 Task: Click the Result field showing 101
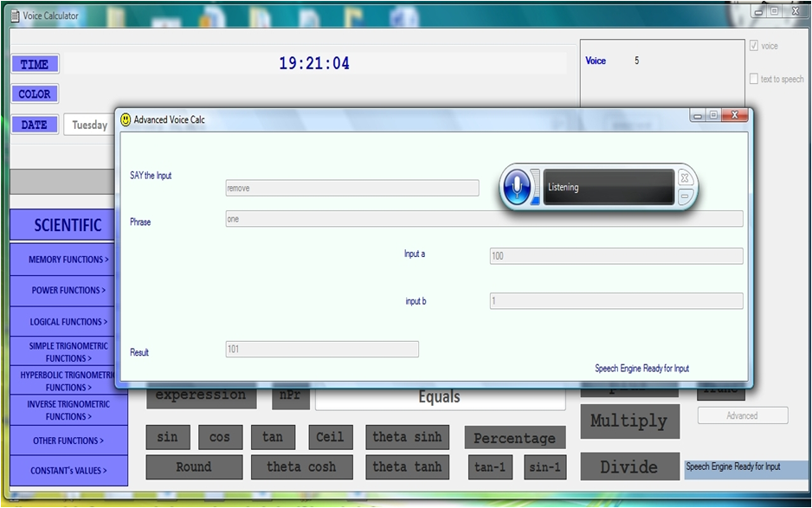[x=322, y=349]
